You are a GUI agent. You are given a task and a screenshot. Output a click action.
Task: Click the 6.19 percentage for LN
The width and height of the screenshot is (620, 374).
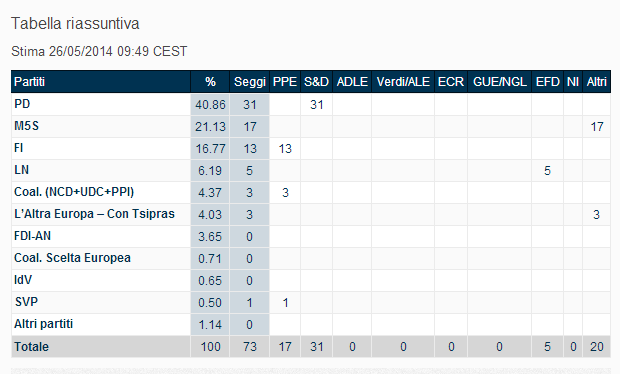click(210, 171)
